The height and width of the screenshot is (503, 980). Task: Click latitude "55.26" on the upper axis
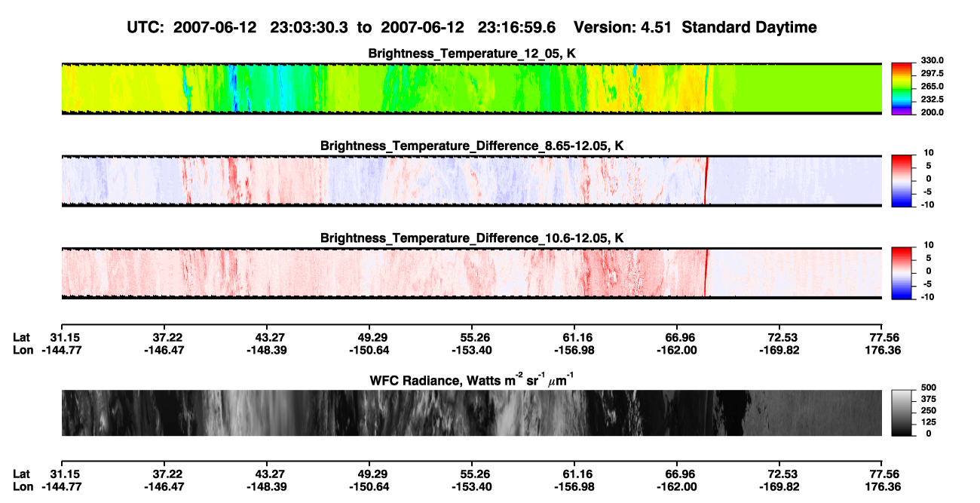click(x=472, y=337)
